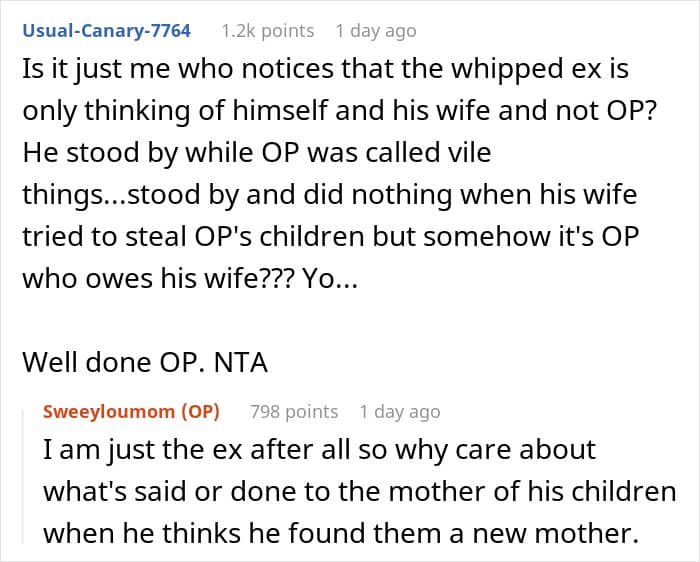Open the reply's 1 day ago timestamp
This screenshot has height=562, width=700.
[400, 412]
